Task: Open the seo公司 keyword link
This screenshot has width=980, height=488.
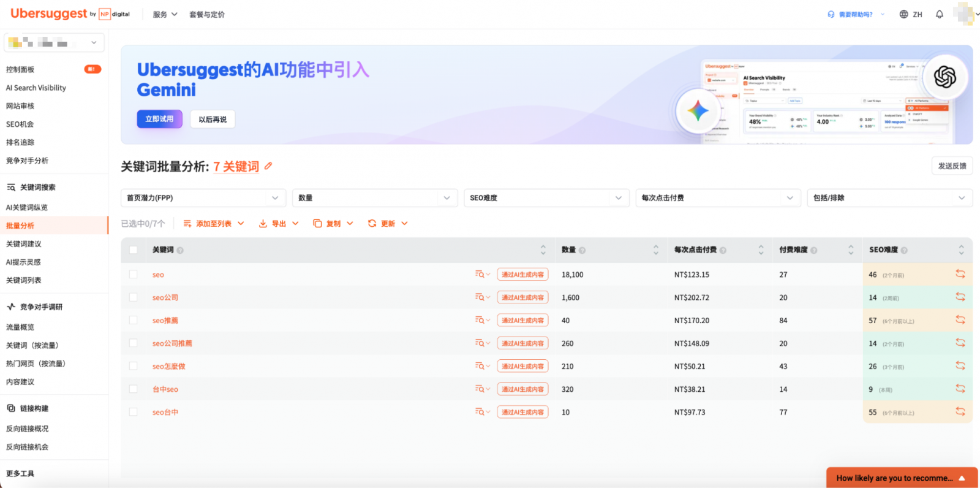Action: coord(165,297)
